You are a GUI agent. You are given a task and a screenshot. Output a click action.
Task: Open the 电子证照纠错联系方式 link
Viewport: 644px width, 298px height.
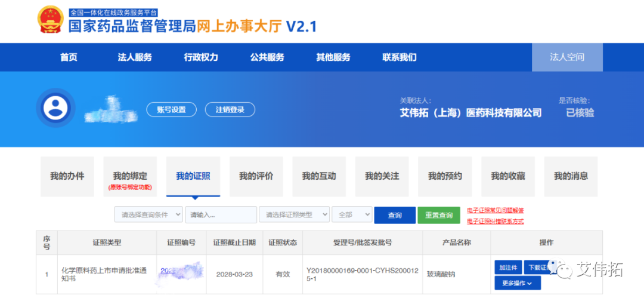coord(496,222)
